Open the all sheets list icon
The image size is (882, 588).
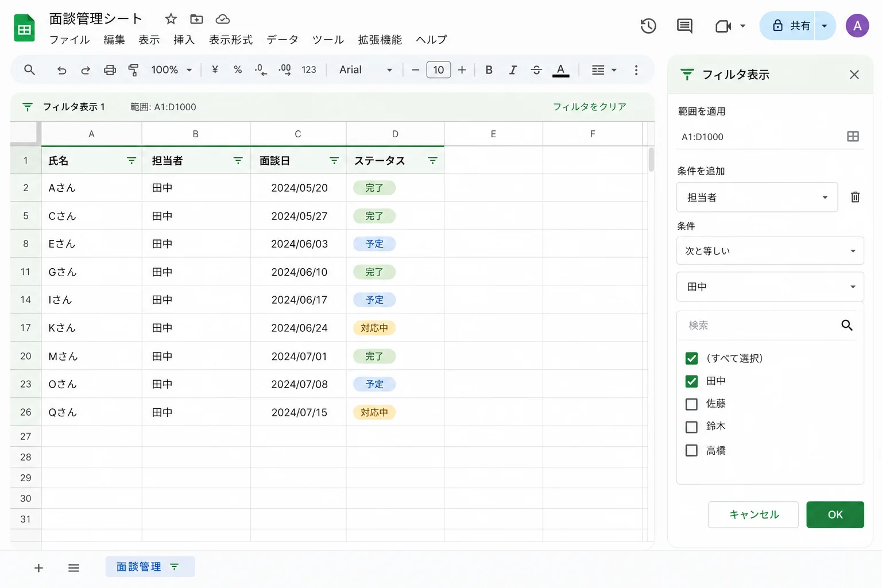pos(73,568)
